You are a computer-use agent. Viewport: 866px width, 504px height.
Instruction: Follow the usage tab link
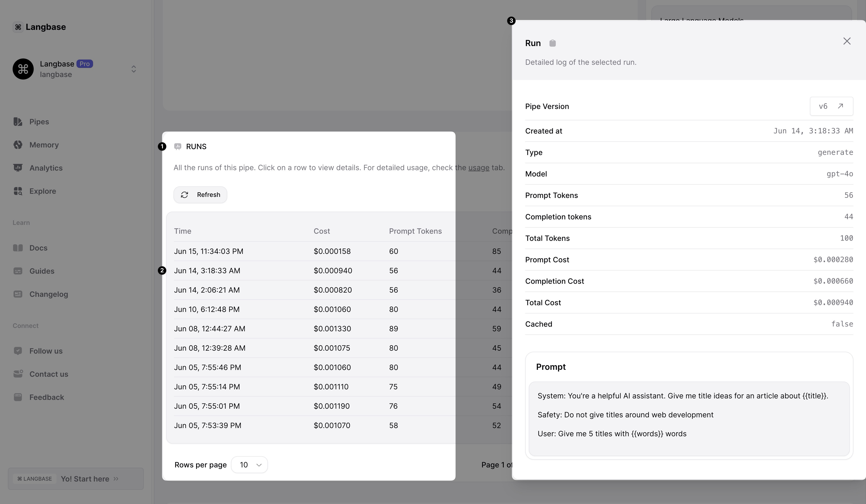(x=478, y=168)
